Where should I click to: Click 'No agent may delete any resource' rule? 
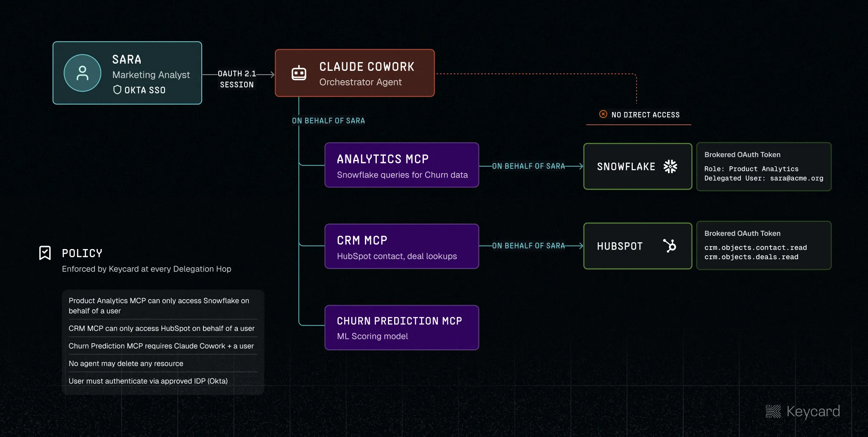[x=126, y=364]
